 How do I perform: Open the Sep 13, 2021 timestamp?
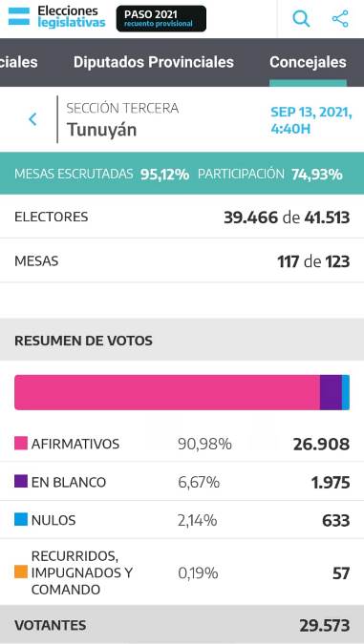(x=310, y=120)
